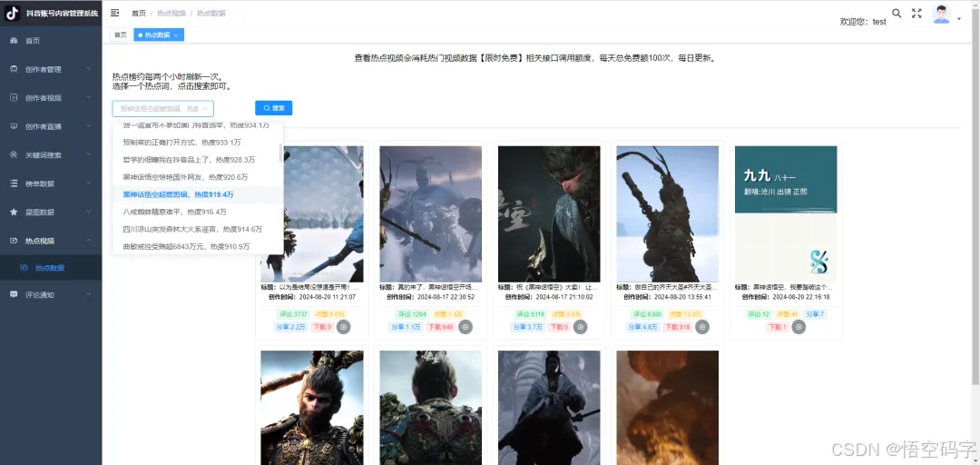Screen dimensions: 980x465
Task: Expand the 创作者视频 menu chevron
Action: (x=89, y=97)
